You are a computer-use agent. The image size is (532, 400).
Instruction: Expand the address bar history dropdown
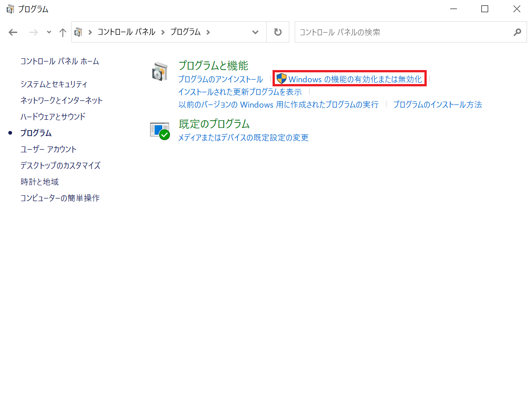tap(255, 32)
